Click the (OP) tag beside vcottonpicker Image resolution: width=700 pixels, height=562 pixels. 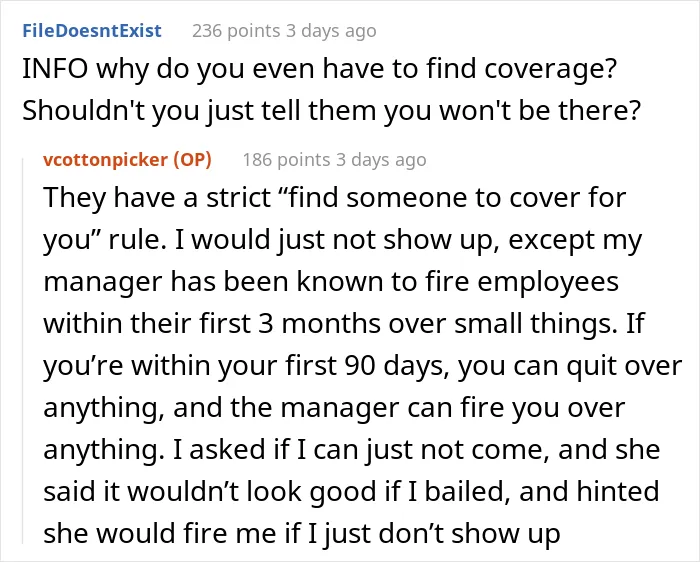click(x=192, y=159)
